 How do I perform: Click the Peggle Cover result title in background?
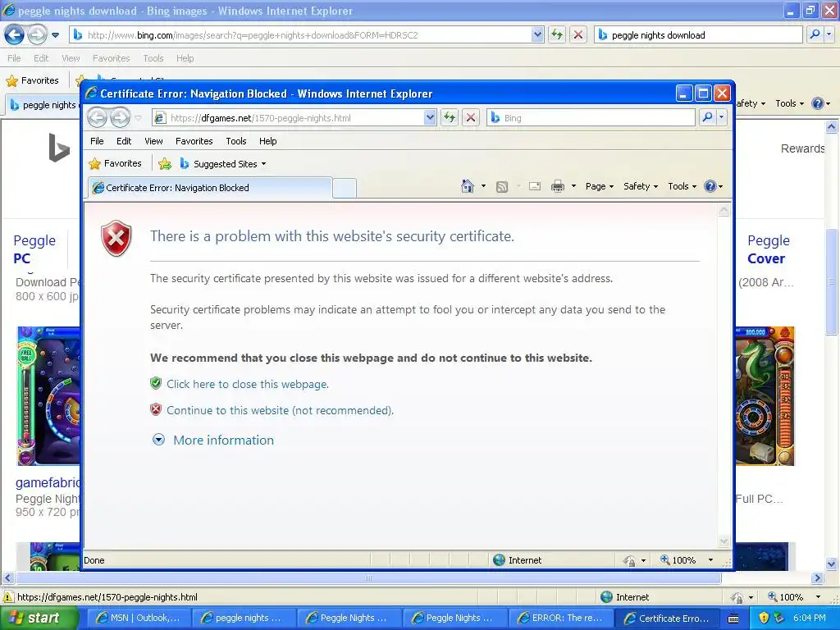click(x=768, y=249)
